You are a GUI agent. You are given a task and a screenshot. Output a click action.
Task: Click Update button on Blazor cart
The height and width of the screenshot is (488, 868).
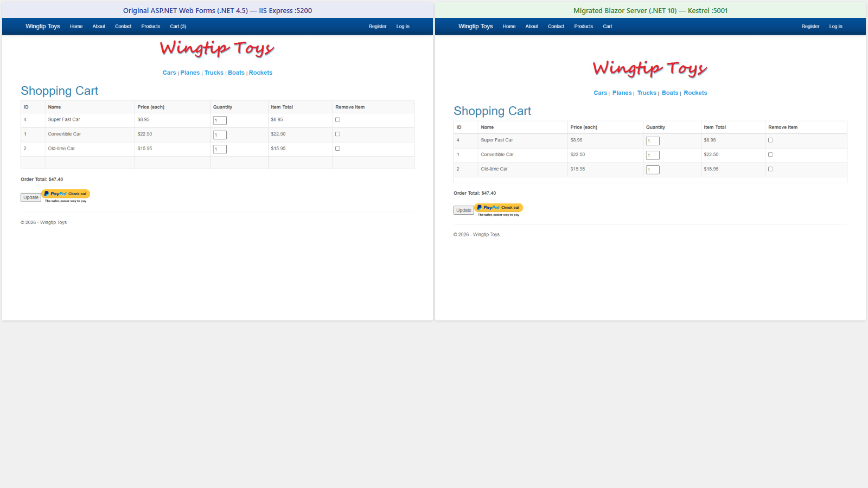tap(463, 210)
